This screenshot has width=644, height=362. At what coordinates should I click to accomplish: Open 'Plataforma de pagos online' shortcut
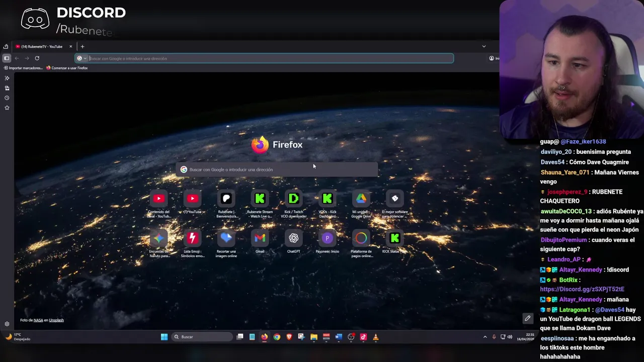361,244
